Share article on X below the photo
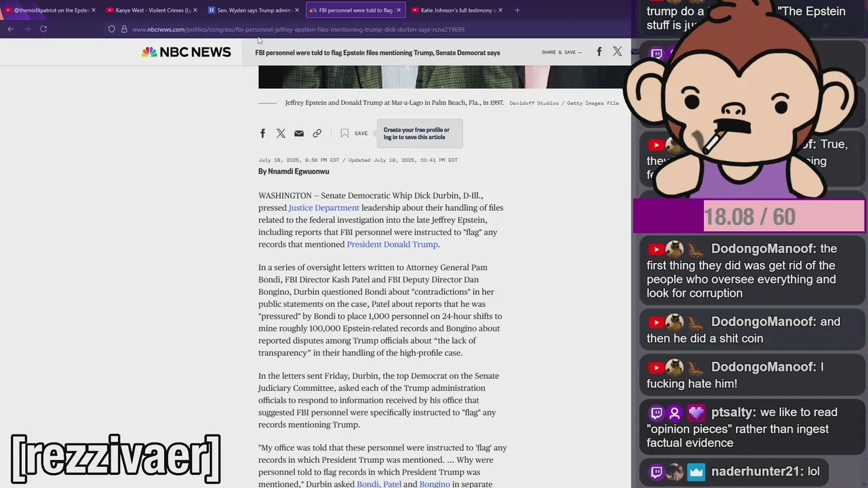This screenshot has width=868, height=488. click(281, 134)
